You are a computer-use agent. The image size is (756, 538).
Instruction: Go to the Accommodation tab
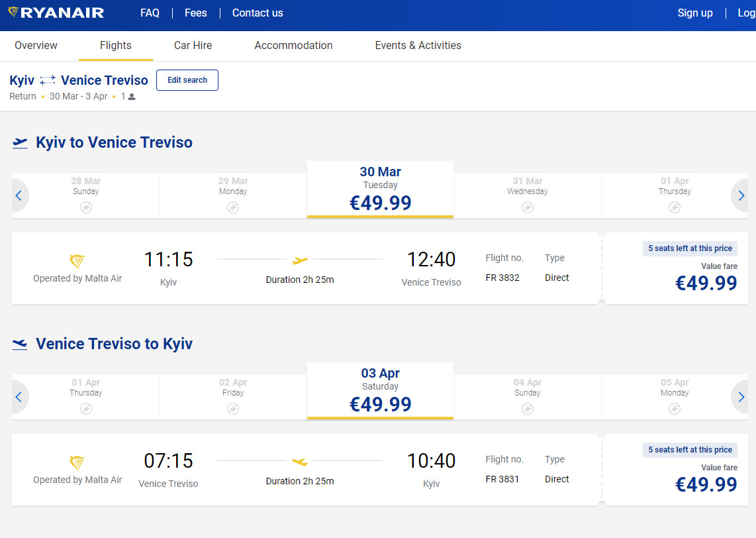coord(294,45)
